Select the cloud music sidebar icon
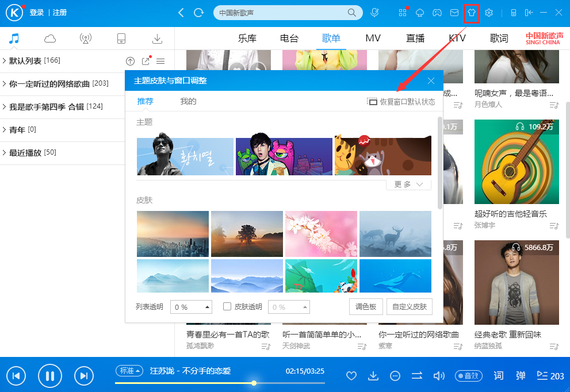Viewport: 570px width, 392px height. click(x=50, y=38)
